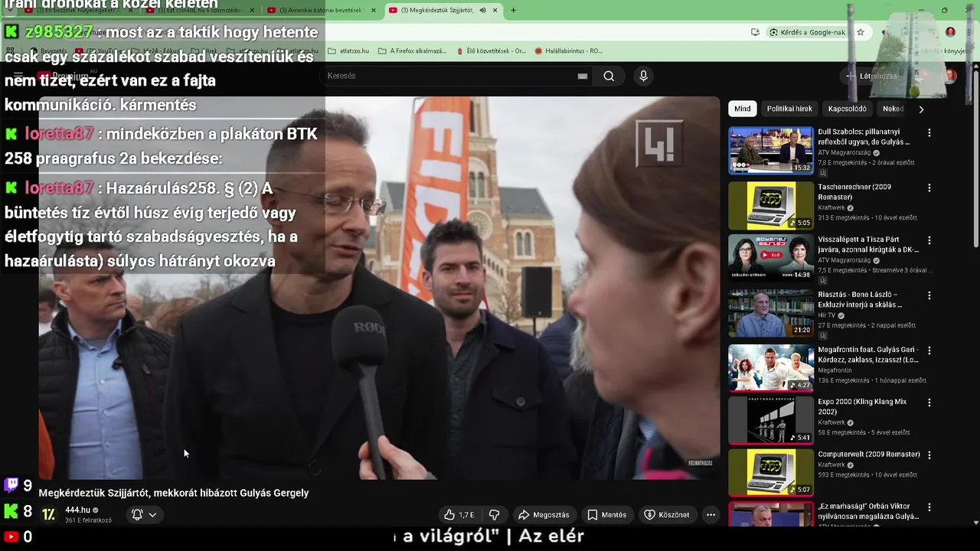Viewport: 980px width, 551px height.
Task: Click the video title "Megkérdeztük Szijjártót, mekkorát hibázott Gulyás Gergely"
Action: point(174,493)
